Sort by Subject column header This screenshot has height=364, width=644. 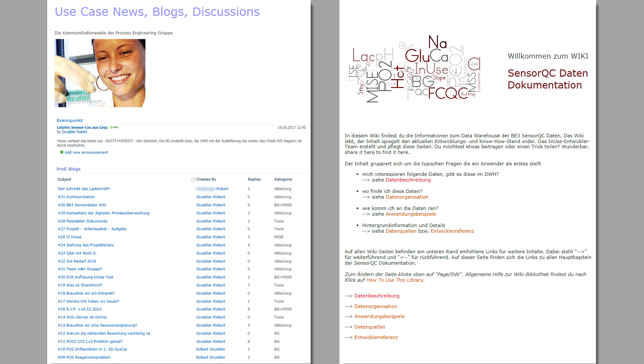[x=64, y=179]
